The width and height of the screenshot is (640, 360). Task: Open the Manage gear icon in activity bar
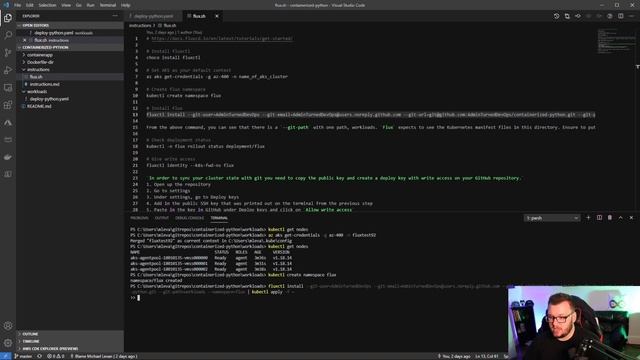coord(8,343)
